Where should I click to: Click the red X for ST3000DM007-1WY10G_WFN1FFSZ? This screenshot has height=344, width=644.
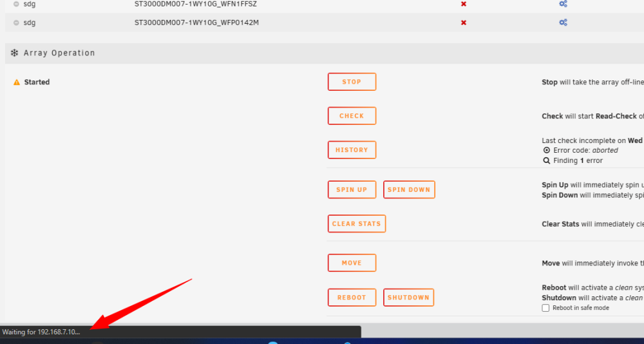click(x=464, y=4)
